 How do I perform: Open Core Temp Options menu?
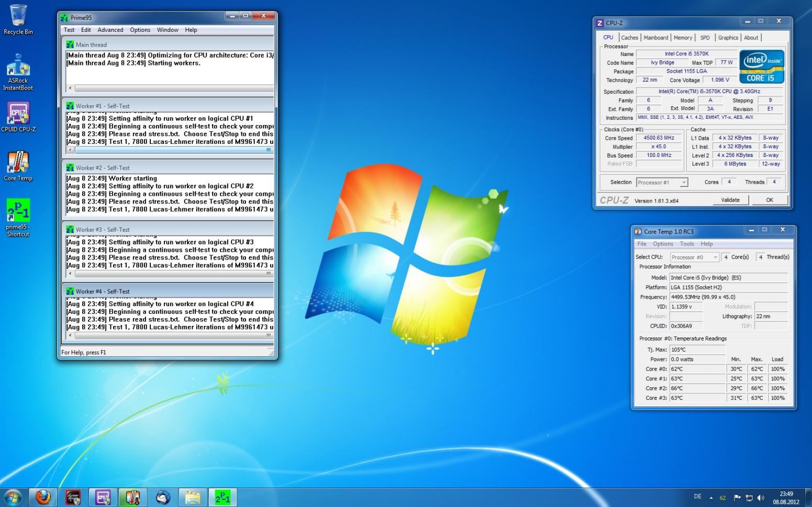[663, 244]
